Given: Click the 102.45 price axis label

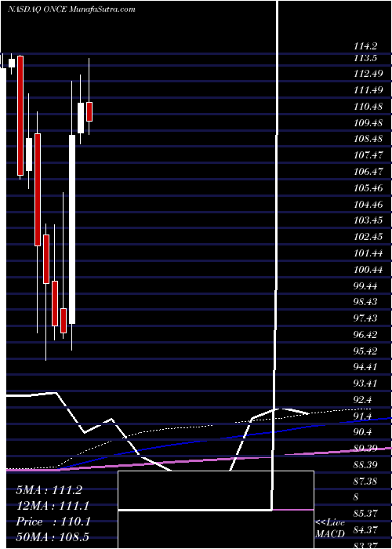Looking at the screenshot, I should pos(368,237).
